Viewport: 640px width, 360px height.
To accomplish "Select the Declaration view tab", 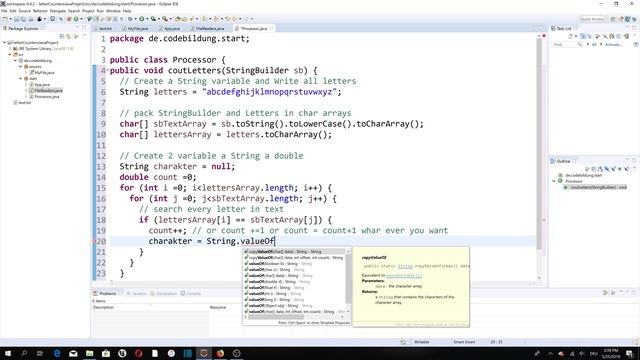I will (164, 293).
